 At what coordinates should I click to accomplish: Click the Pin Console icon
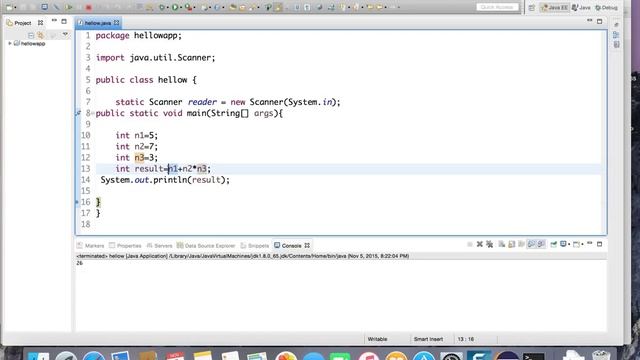[553, 244]
